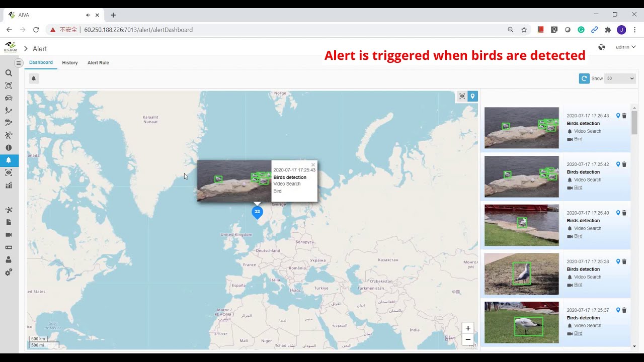Open network nodes sidebar icon

pyautogui.click(x=9, y=210)
